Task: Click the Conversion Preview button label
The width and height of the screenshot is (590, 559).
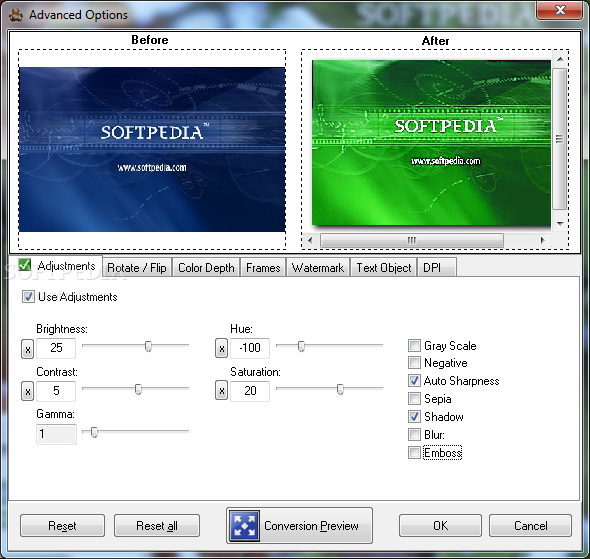Action: click(311, 526)
